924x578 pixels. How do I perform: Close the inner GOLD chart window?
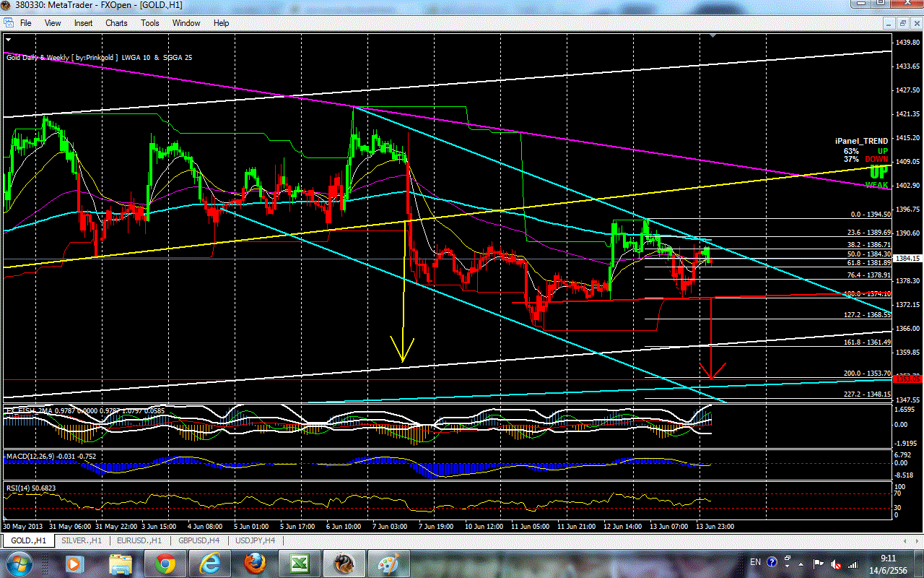click(x=915, y=23)
